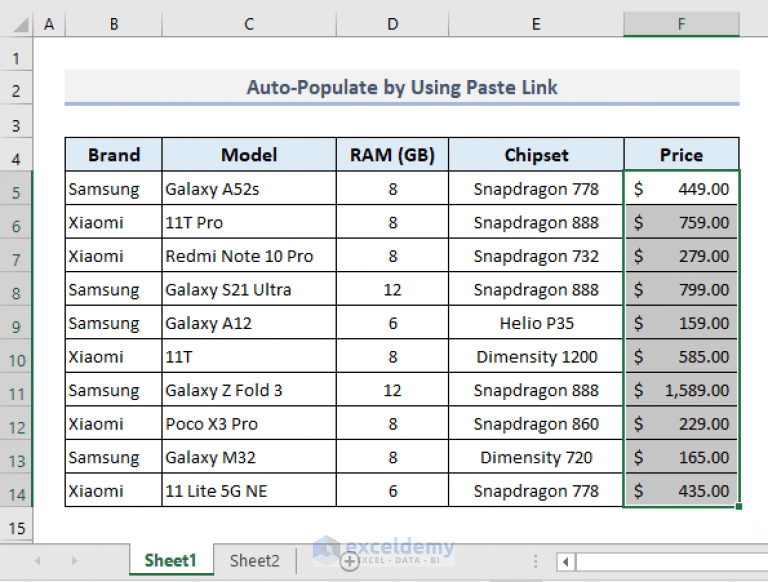Select the $759.00 price cell

click(x=681, y=222)
